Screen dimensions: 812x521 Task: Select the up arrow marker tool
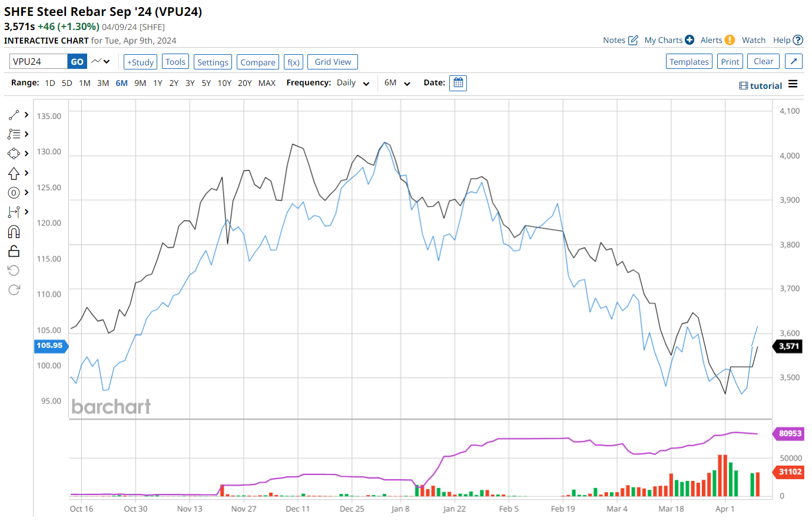tap(14, 173)
